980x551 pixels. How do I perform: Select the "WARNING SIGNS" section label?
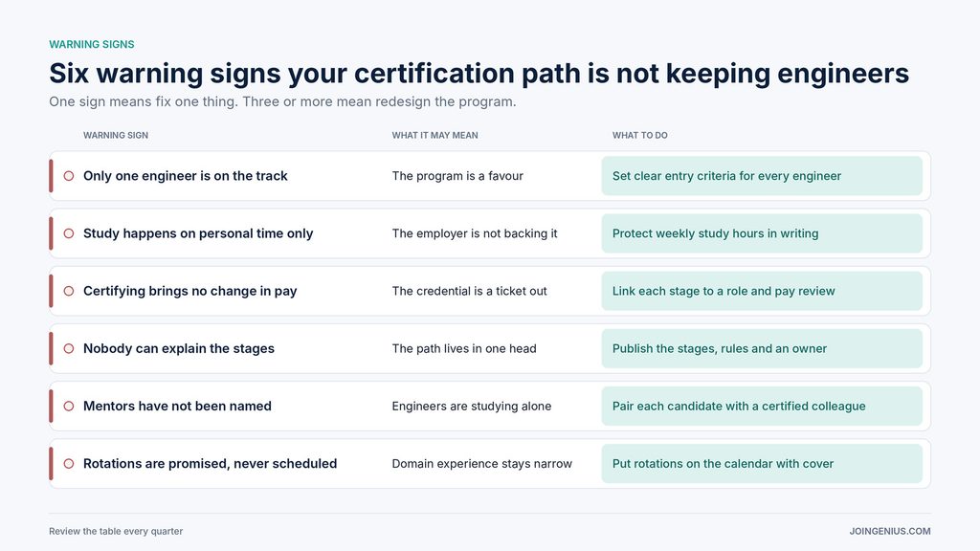tap(92, 44)
